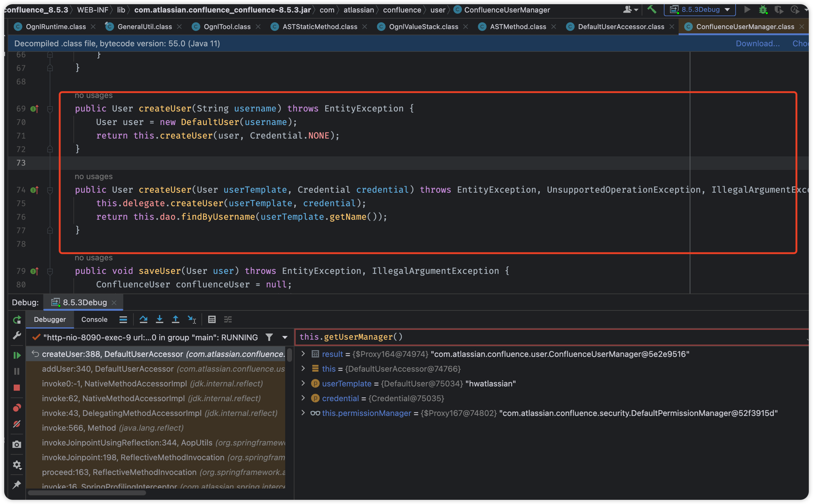Select the proceed:163 ReflectiveMethodInvocation frame
The image size is (813, 504).
click(156, 472)
